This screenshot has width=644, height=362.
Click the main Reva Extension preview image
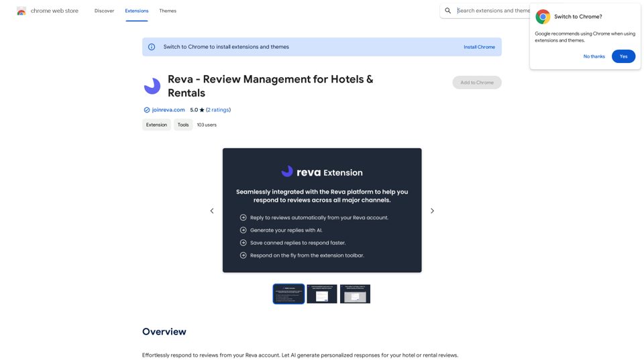(x=322, y=210)
